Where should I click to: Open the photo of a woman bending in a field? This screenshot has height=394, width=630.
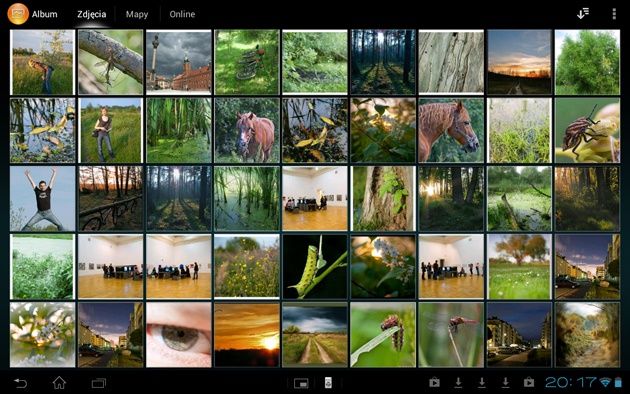[43, 62]
